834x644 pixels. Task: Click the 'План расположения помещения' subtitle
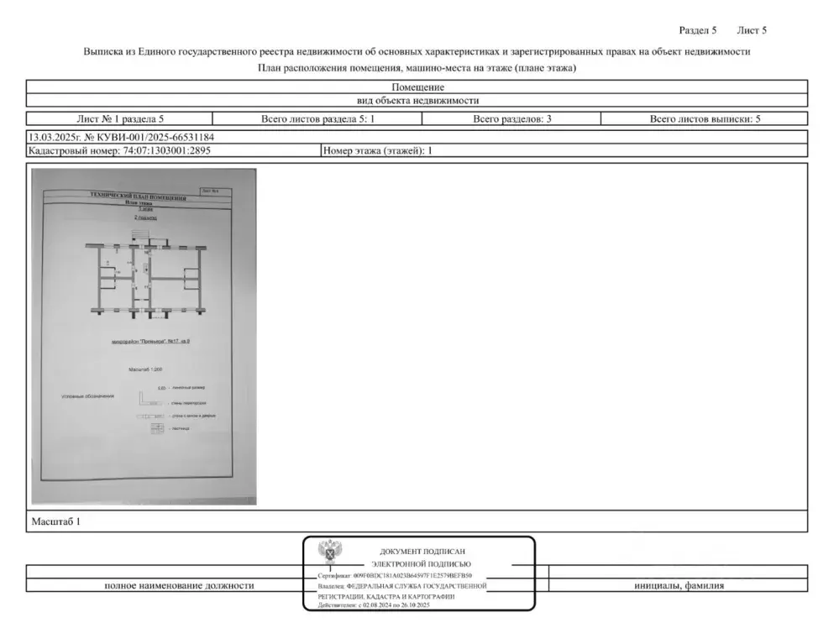(x=417, y=67)
